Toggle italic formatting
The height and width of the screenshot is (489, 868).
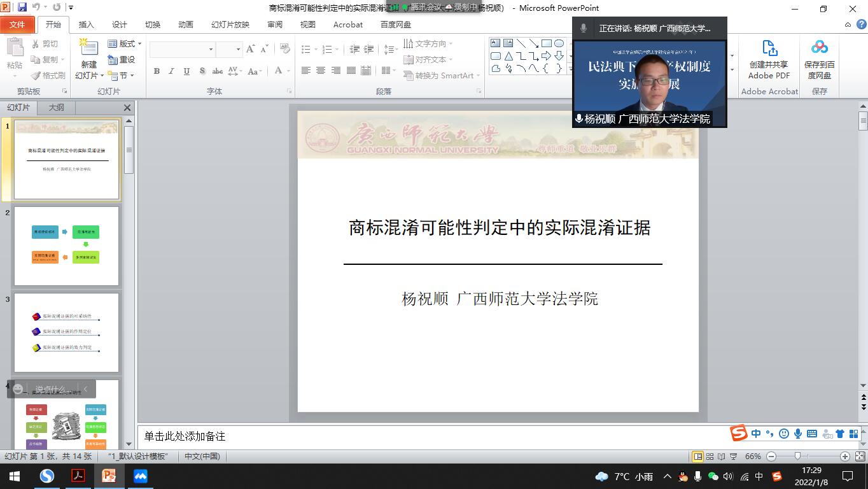coord(171,71)
